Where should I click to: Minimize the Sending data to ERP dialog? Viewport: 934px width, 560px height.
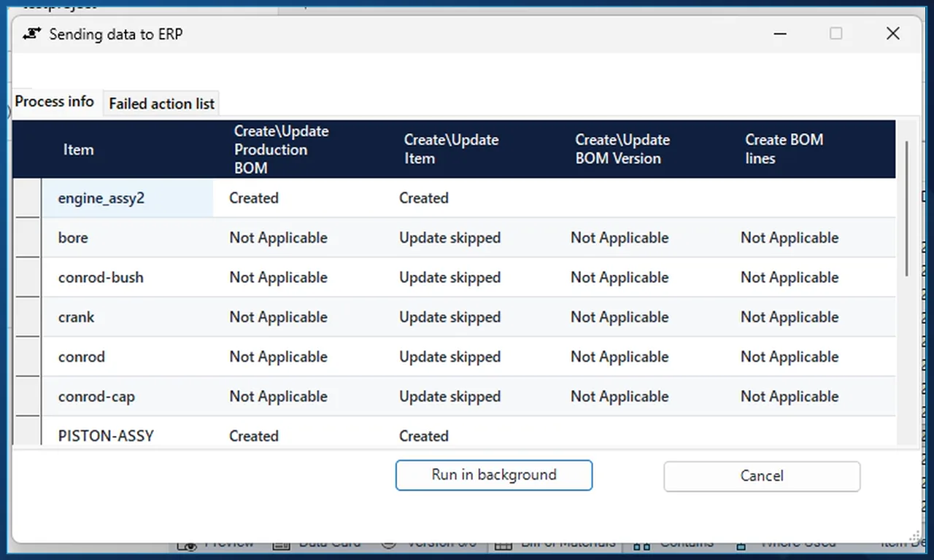[x=780, y=34]
